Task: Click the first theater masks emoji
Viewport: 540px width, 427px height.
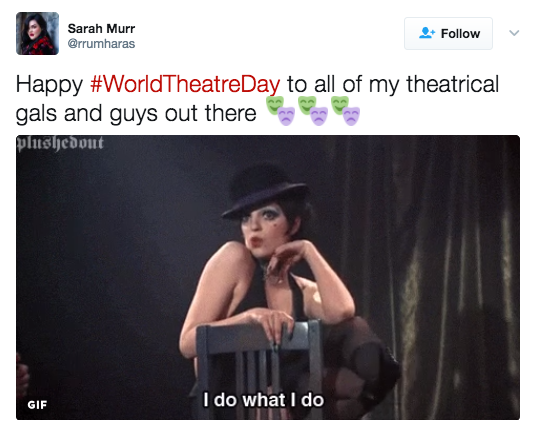Action: (x=280, y=111)
